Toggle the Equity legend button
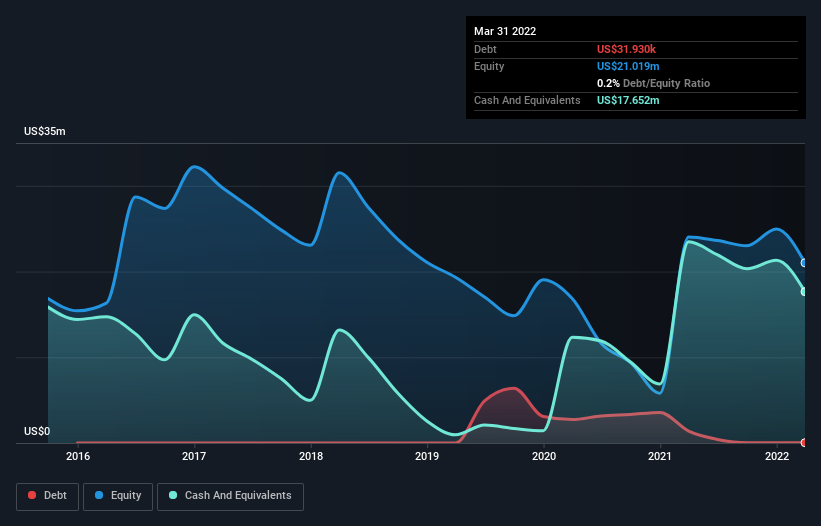Viewport: 821px width, 526px height. tap(118, 496)
